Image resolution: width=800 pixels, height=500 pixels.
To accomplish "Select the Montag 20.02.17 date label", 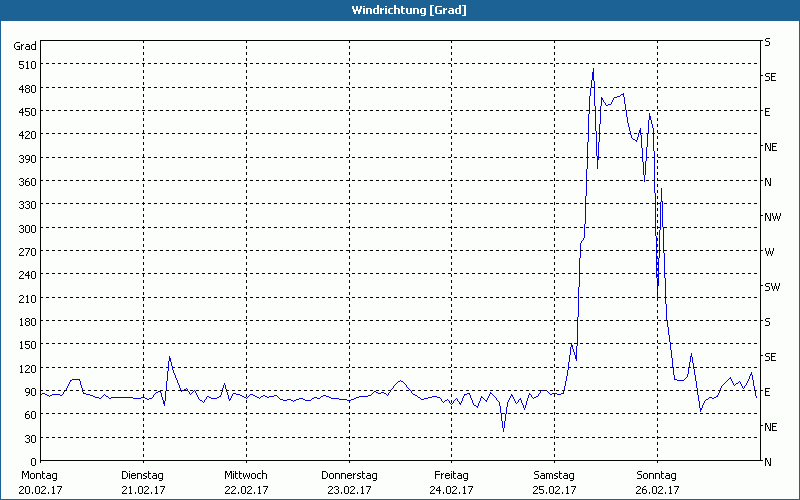I will [x=40, y=482].
